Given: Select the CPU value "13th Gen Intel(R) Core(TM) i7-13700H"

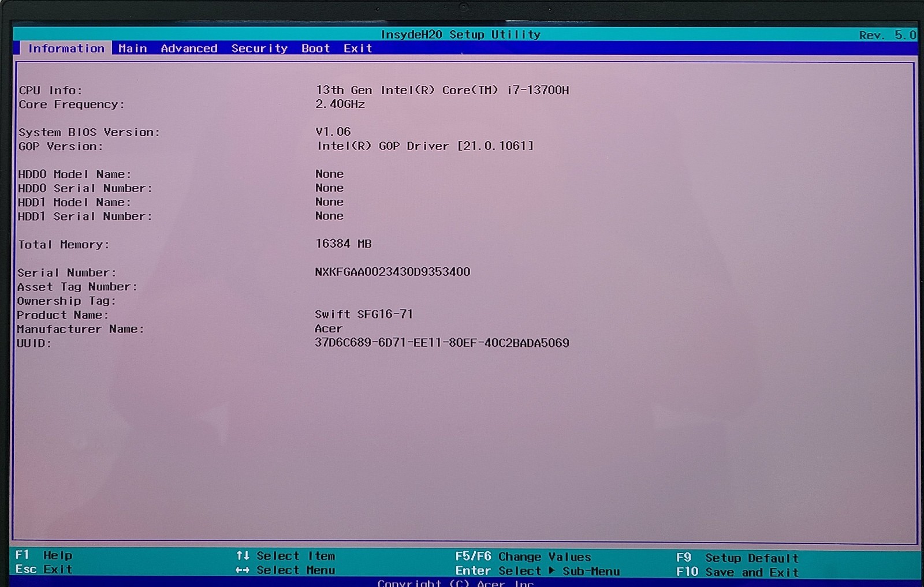Looking at the screenshot, I should click(x=442, y=90).
